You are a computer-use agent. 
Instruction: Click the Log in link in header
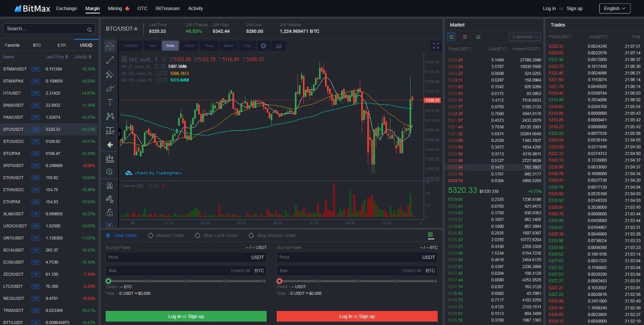click(549, 9)
